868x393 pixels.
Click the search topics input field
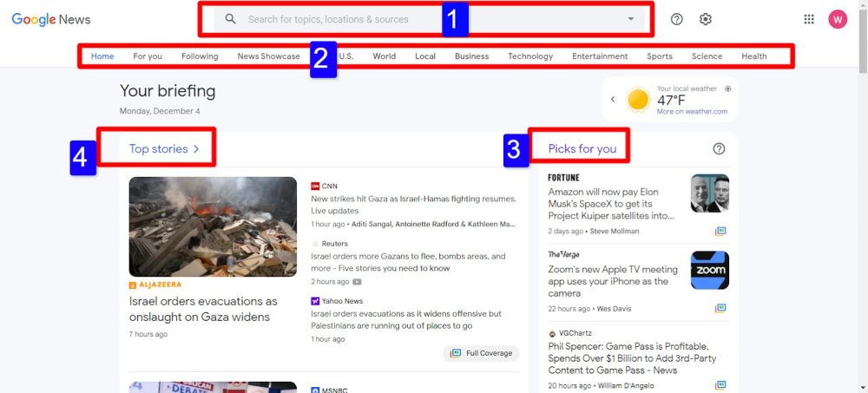tap(430, 19)
